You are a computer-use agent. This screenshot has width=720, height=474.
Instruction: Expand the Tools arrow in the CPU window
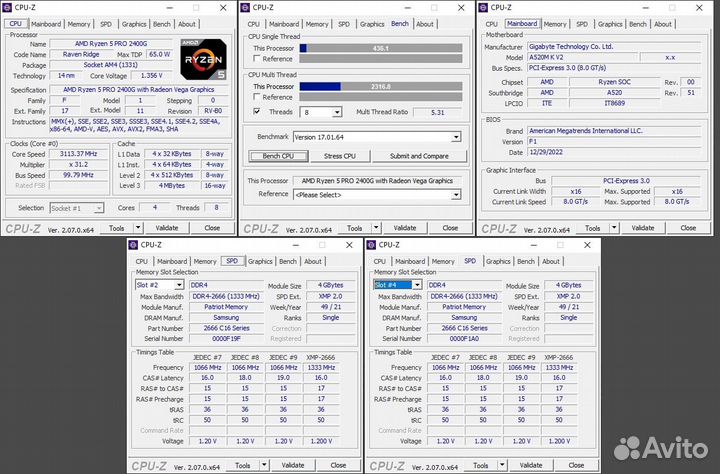point(138,228)
